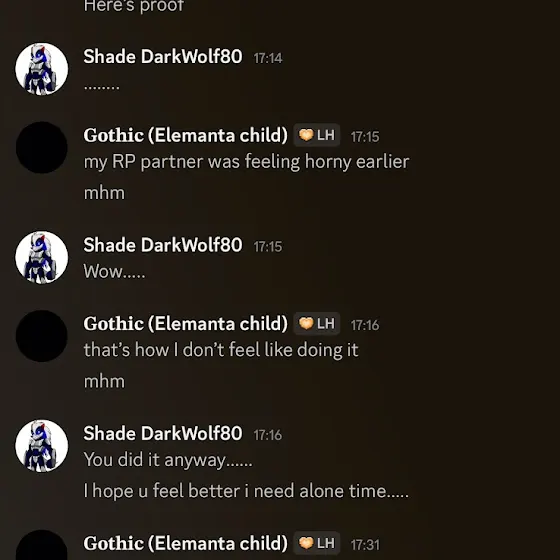
Task: Select the 'Here's proof' message
Action: tap(134, 6)
